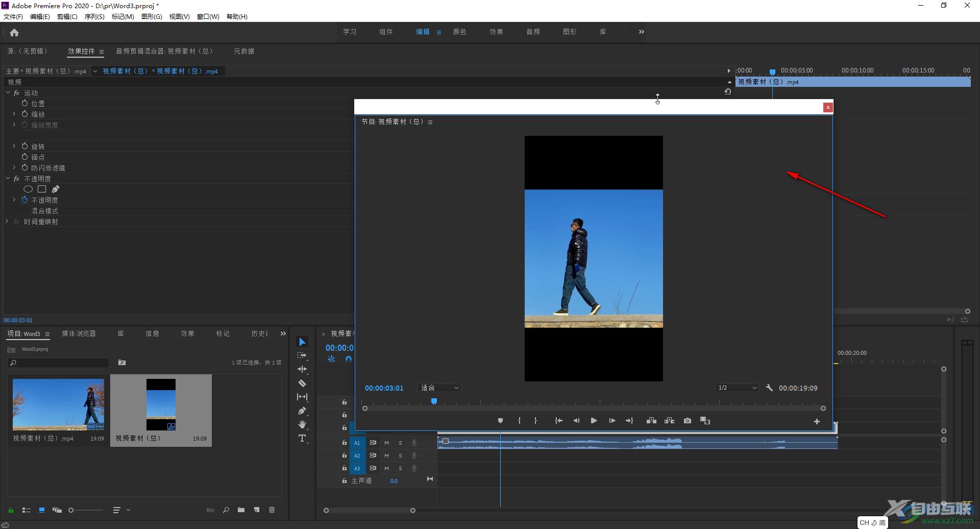Switch project panel to list view
The width and height of the screenshot is (980, 529).
coord(27,510)
